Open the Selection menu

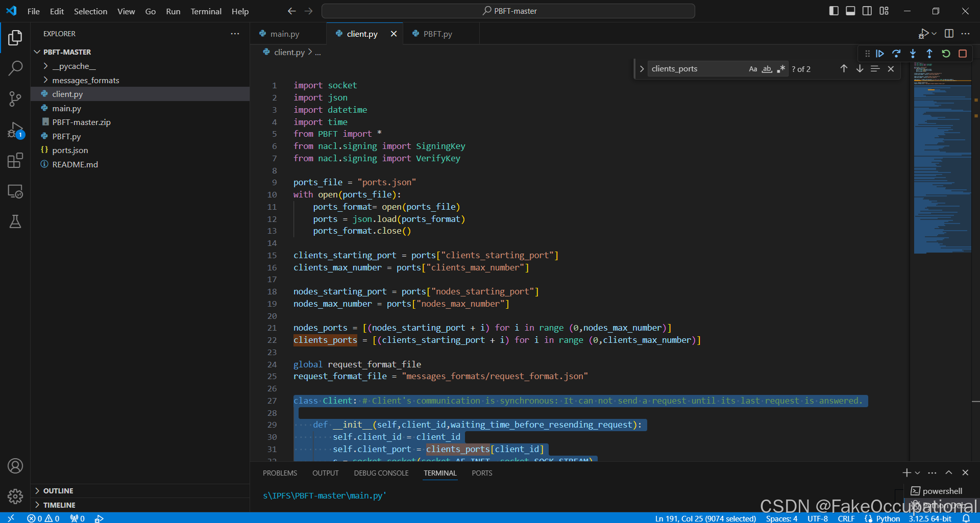(90, 11)
